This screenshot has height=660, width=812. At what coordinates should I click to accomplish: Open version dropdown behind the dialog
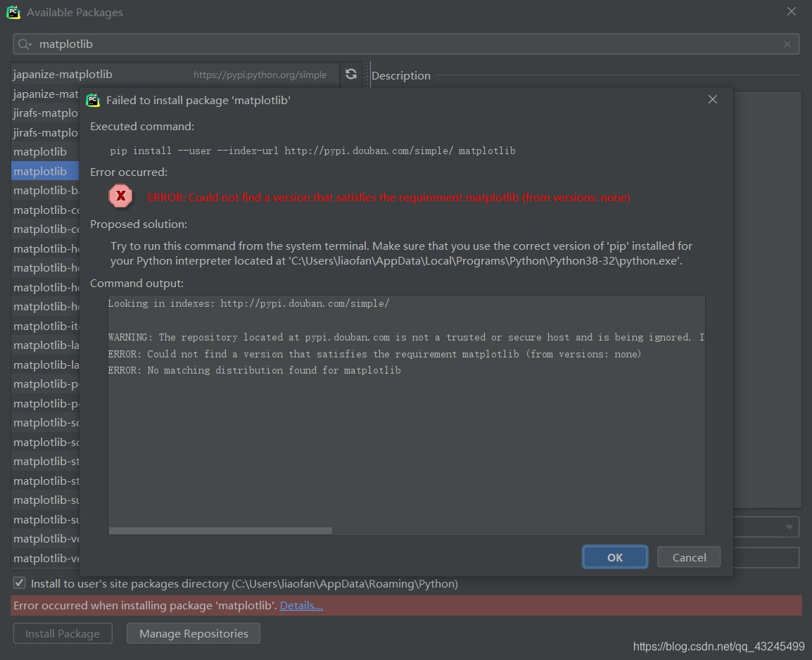tap(789, 527)
